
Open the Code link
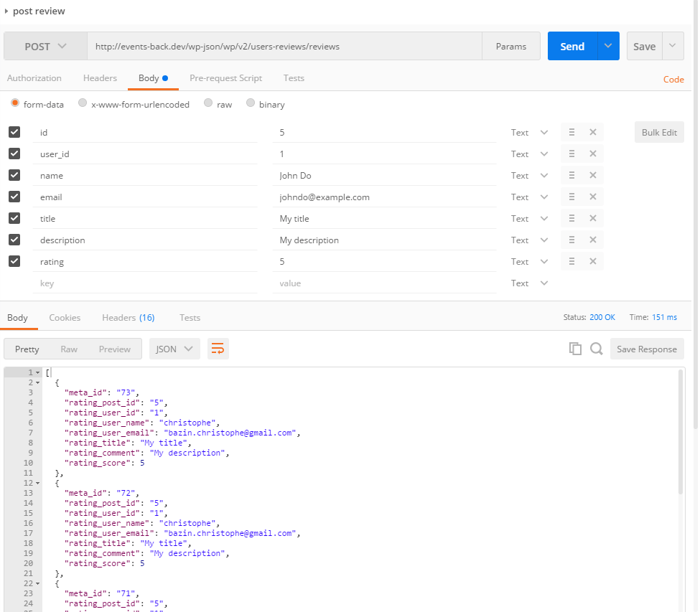(673, 80)
